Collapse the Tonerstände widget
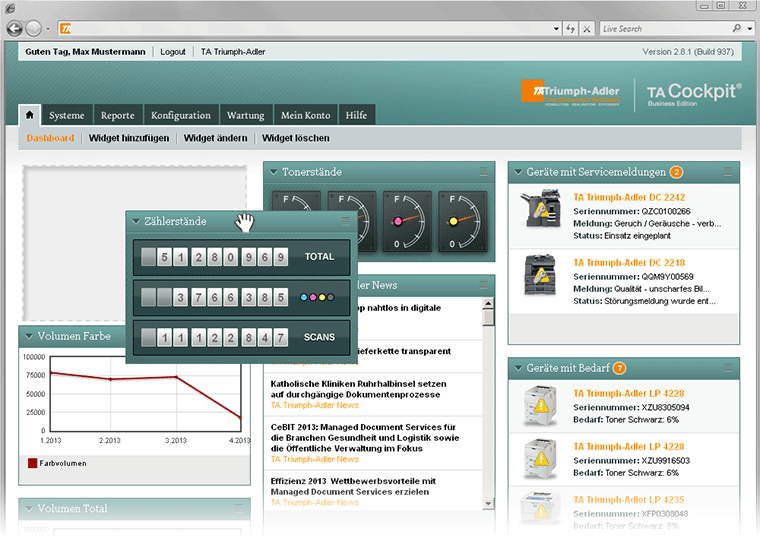The image size is (760, 555). [273, 172]
